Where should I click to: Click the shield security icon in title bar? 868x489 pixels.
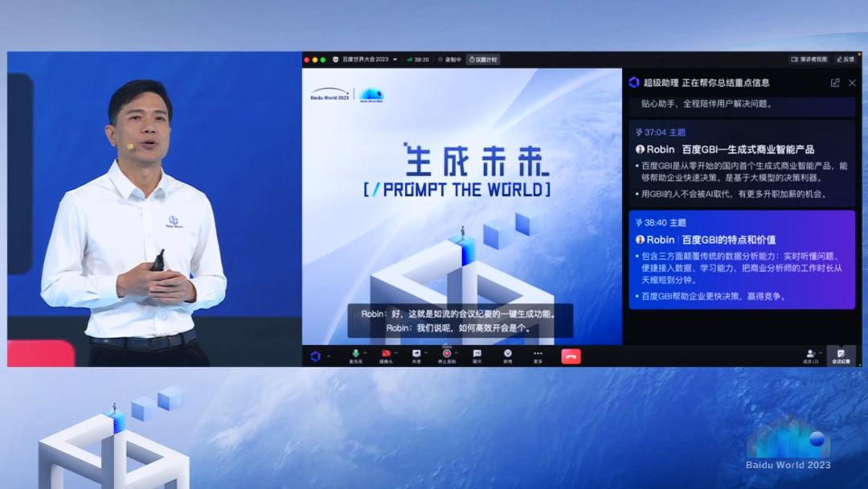click(335, 60)
